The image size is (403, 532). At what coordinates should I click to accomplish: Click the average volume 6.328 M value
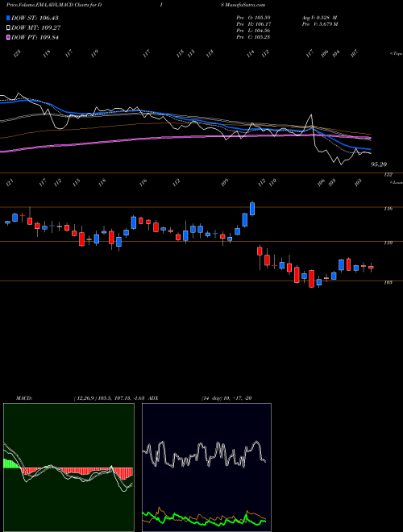pyautogui.click(x=326, y=17)
